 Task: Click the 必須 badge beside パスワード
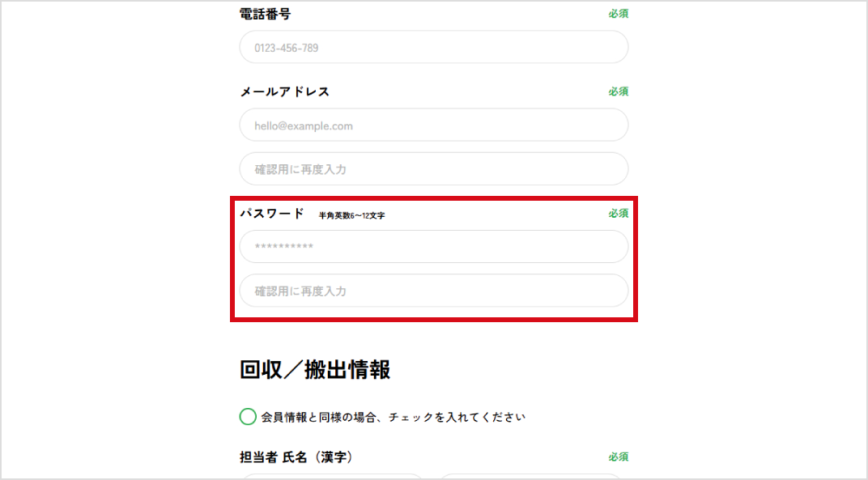pyautogui.click(x=619, y=214)
